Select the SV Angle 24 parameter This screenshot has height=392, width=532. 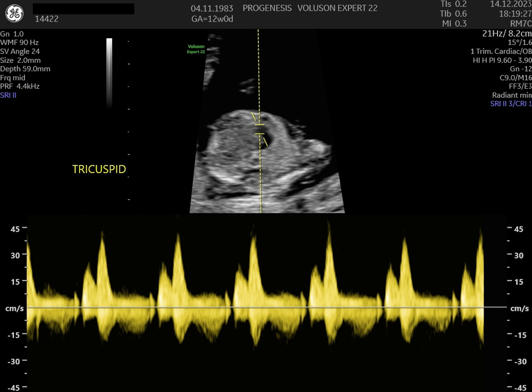[20, 51]
